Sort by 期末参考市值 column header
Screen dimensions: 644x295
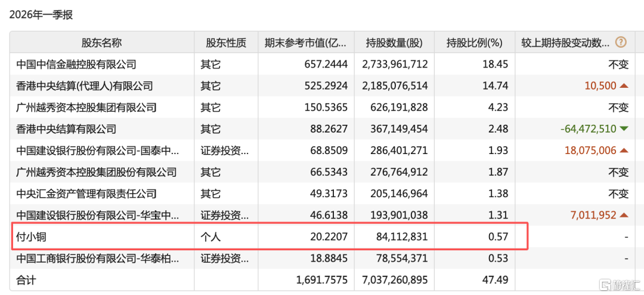click(x=305, y=42)
